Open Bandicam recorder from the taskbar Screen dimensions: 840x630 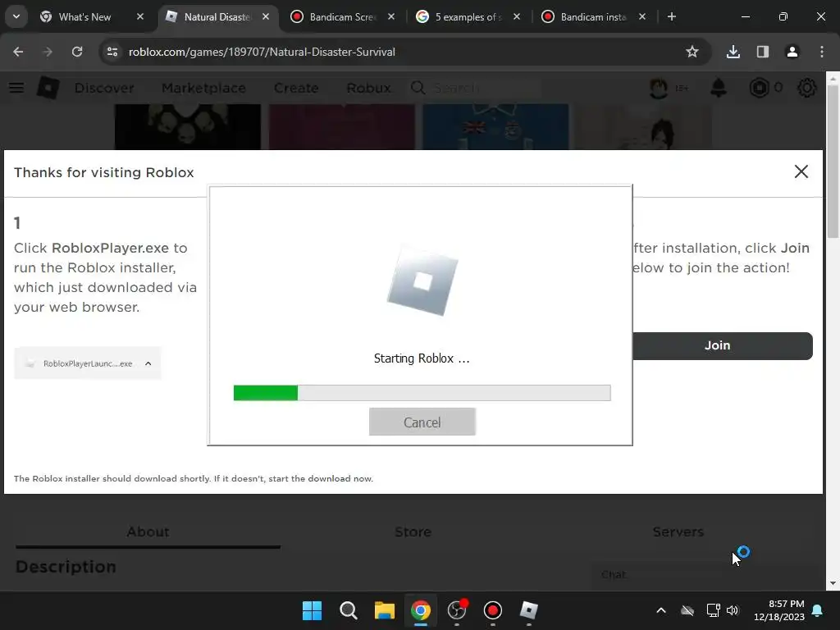click(x=493, y=610)
